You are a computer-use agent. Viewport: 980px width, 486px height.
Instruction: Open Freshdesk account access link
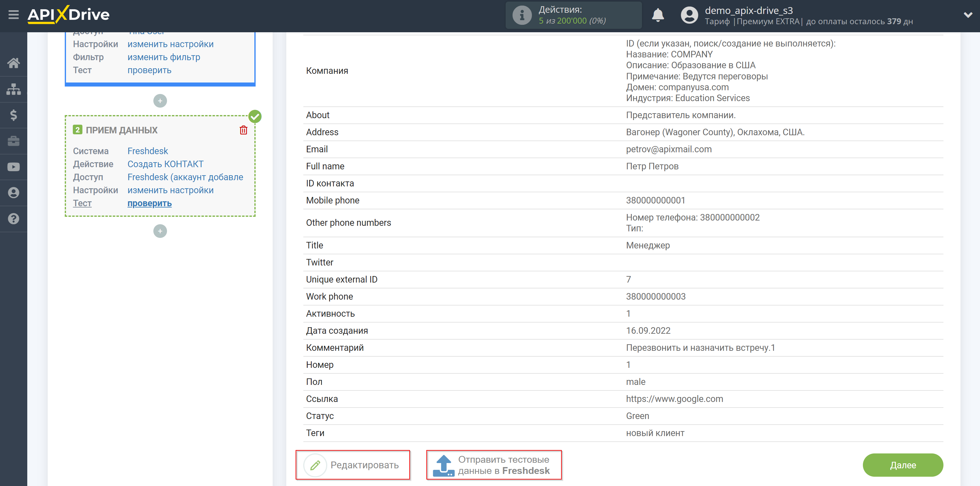click(x=185, y=177)
